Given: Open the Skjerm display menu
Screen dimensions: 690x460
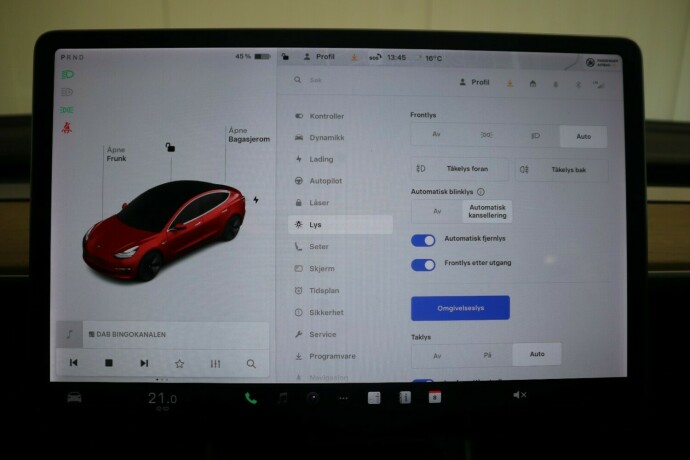Looking at the screenshot, I should (315, 269).
